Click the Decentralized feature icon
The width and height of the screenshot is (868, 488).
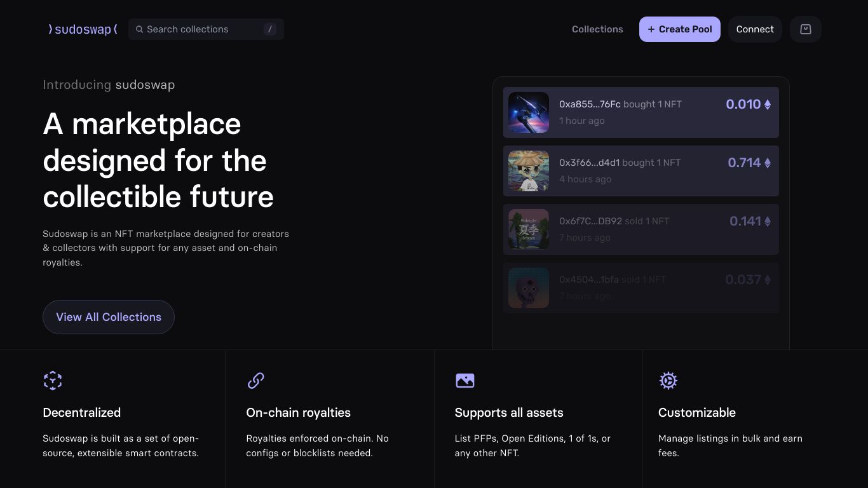tap(53, 381)
